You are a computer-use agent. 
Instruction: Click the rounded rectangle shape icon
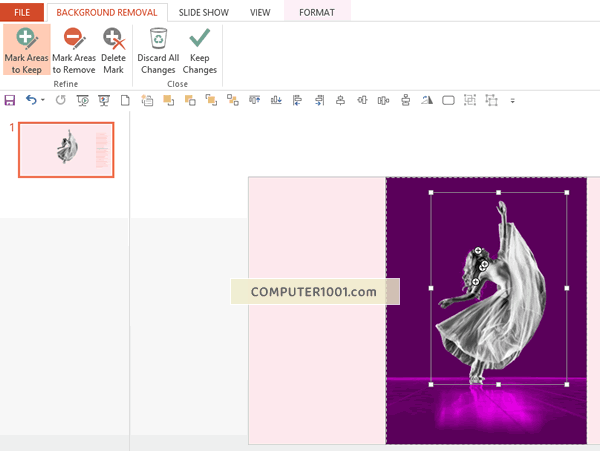coord(448,100)
